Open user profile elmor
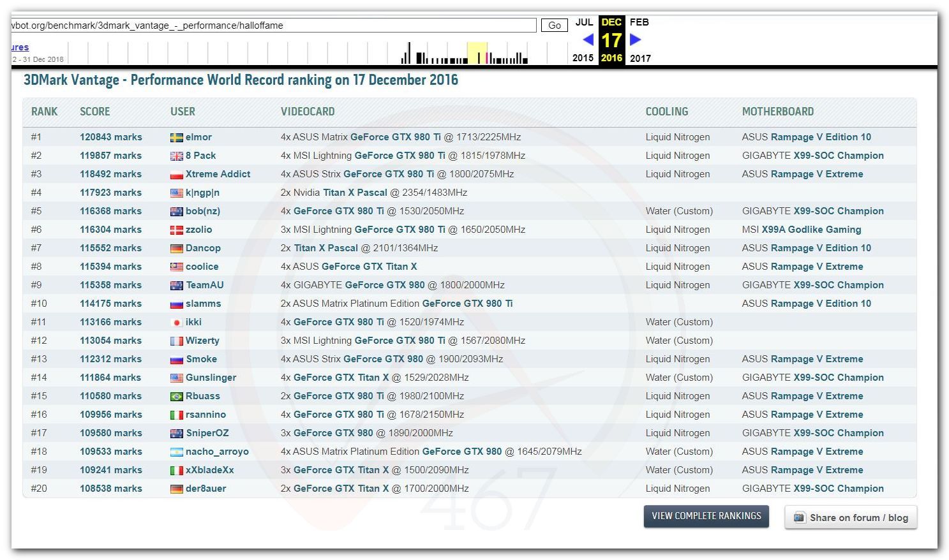The image size is (949, 560). tap(198, 137)
